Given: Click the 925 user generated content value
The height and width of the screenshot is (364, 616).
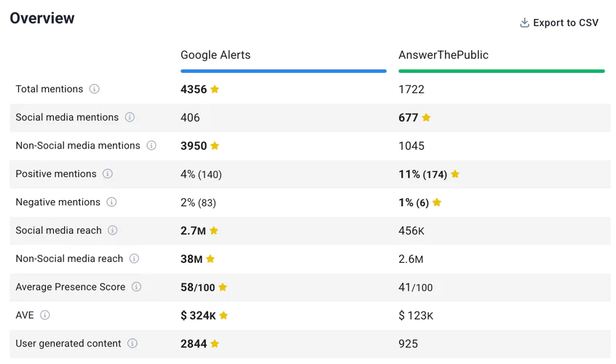Looking at the screenshot, I should (408, 344).
